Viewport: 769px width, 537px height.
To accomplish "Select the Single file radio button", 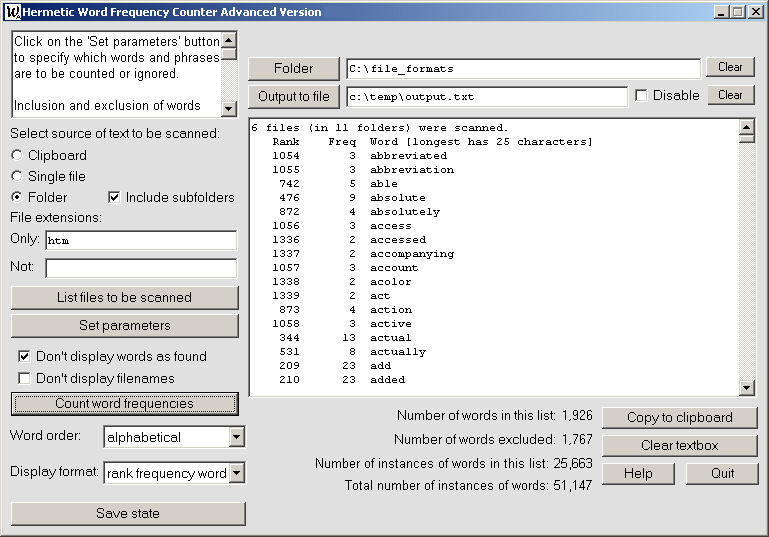I will [17, 176].
